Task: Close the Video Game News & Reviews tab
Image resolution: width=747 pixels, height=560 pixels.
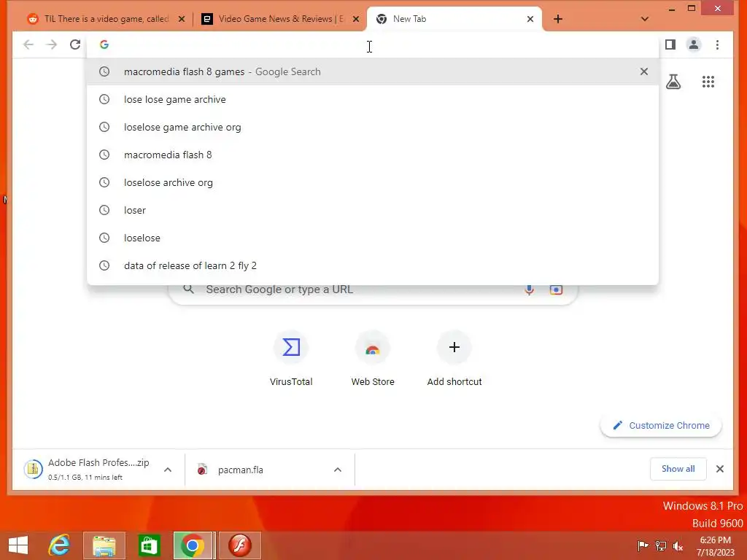Action: (356, 19)
